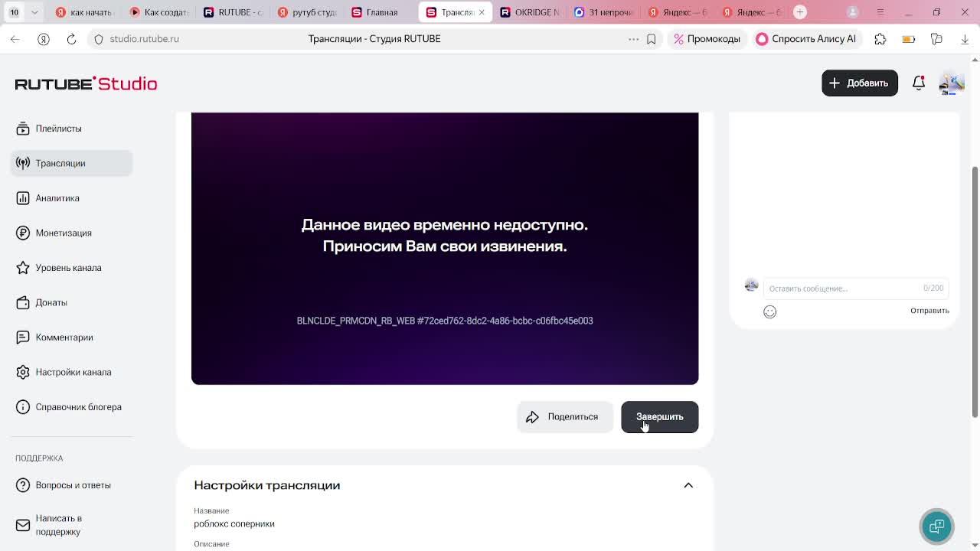Switch to the 'как начать' tab
The image size is (980, 551).
pos(83,12)
